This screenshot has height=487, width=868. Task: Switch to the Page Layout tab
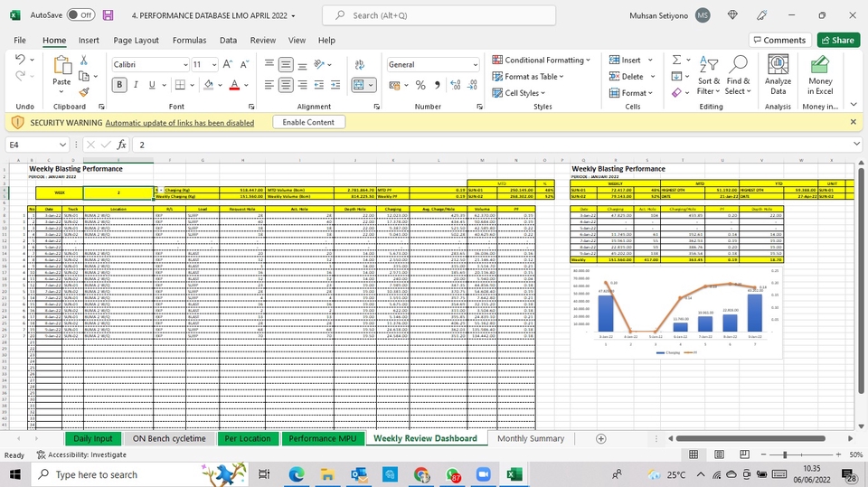click(x=136, y=41)
